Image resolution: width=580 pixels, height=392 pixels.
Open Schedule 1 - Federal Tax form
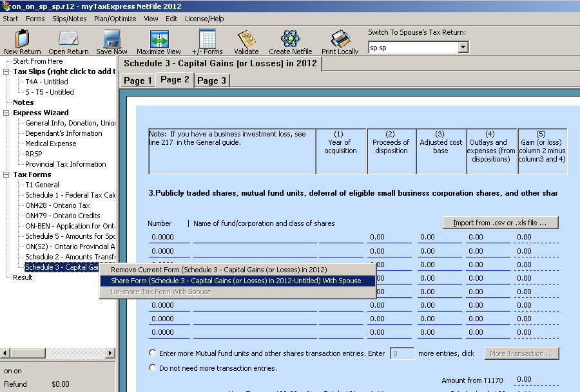point(70,196)
